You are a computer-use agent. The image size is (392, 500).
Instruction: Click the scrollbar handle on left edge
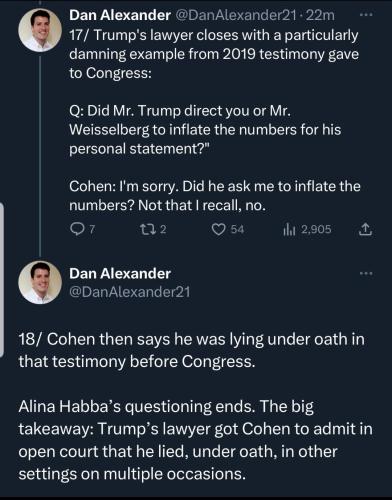tap(1, 280)
